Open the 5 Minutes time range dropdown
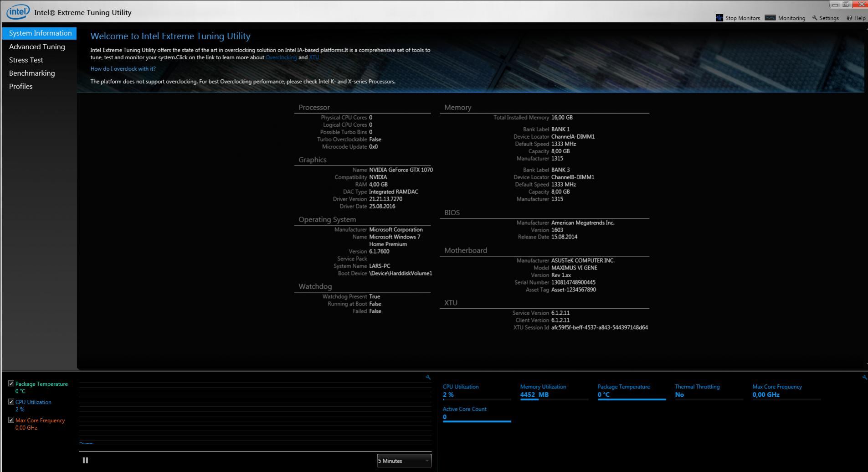The image size is (868, 472). pyautogui.click(x=404, y=461)
